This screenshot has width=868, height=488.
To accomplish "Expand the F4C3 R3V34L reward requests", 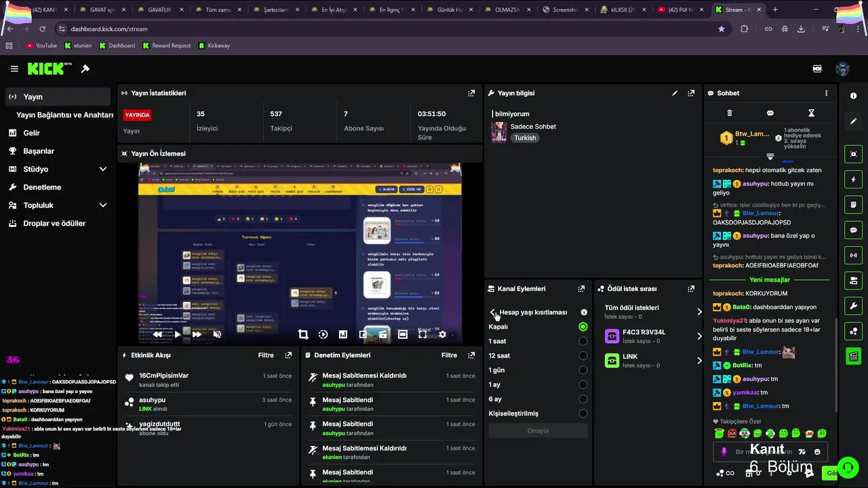I will (699, 336).
